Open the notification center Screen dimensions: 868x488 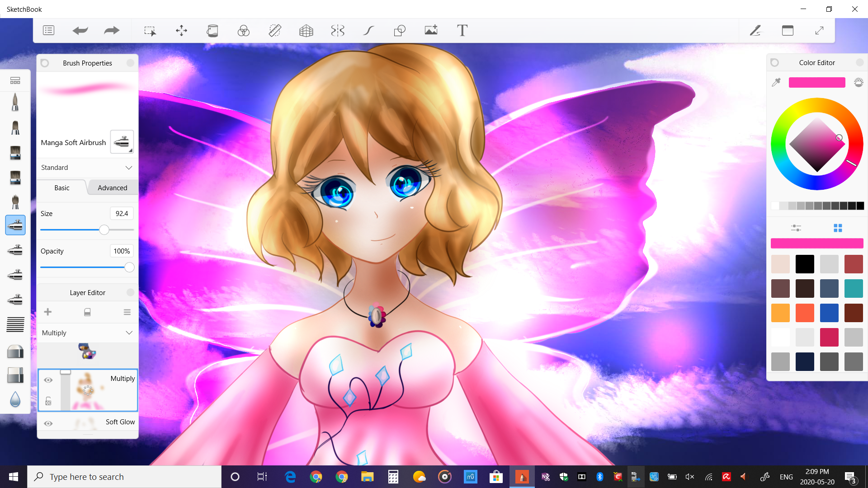click(x=850, y=477)
